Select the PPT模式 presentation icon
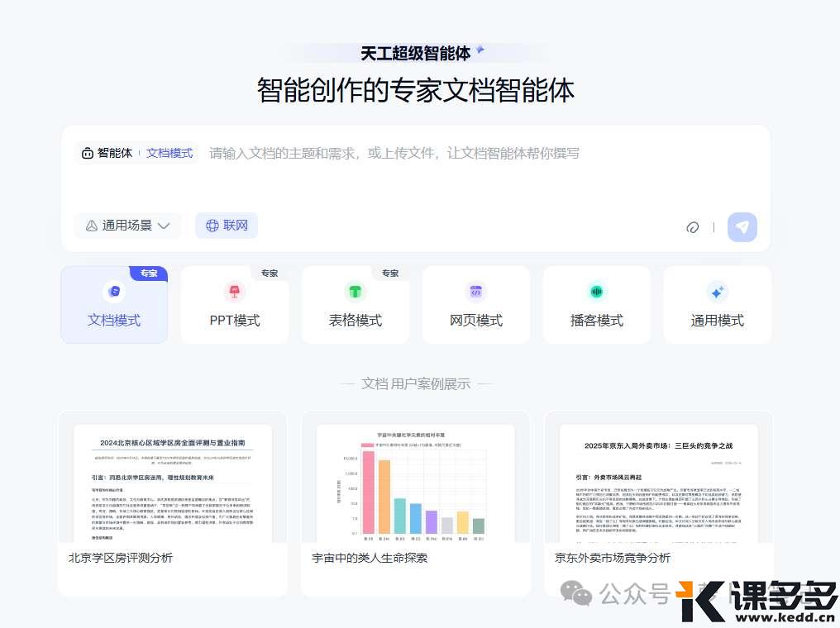840x628 pixels. click(x=235, y=292)
